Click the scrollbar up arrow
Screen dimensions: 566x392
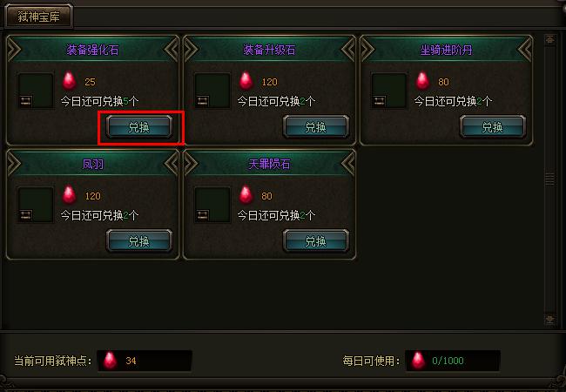549,40
